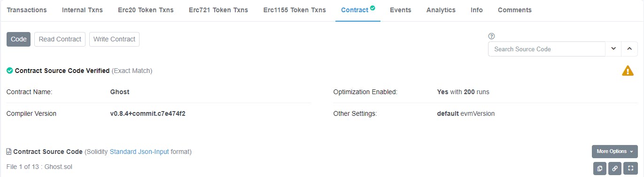644x177 pixels.
Task: Open the Comments tab
Action: point(515,10)
